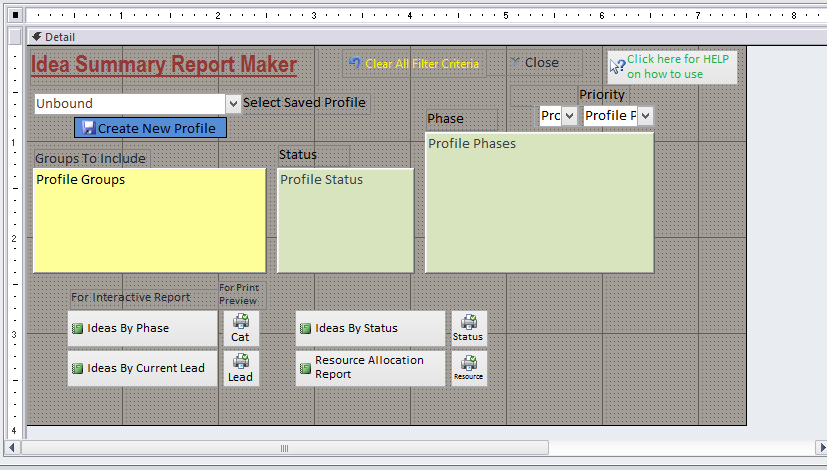Click the Resource print preview button
The width and height of the screenshot is (827, 470).
tap(469, 368)
